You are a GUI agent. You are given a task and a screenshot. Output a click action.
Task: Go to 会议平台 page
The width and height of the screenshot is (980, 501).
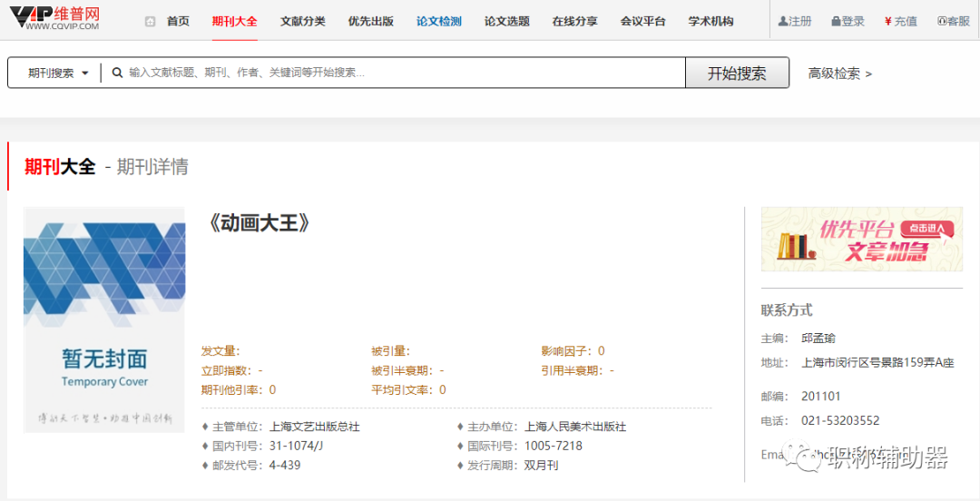pyautogui.click(x=643, y=21)
